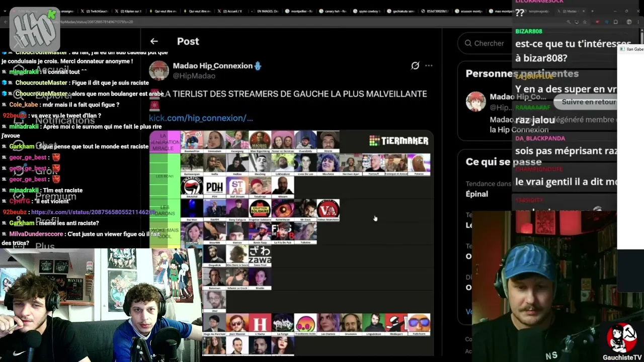644x362 pixels.
Task: Select the Linguisticae thumbnail
Action: (x=373, y=324)
